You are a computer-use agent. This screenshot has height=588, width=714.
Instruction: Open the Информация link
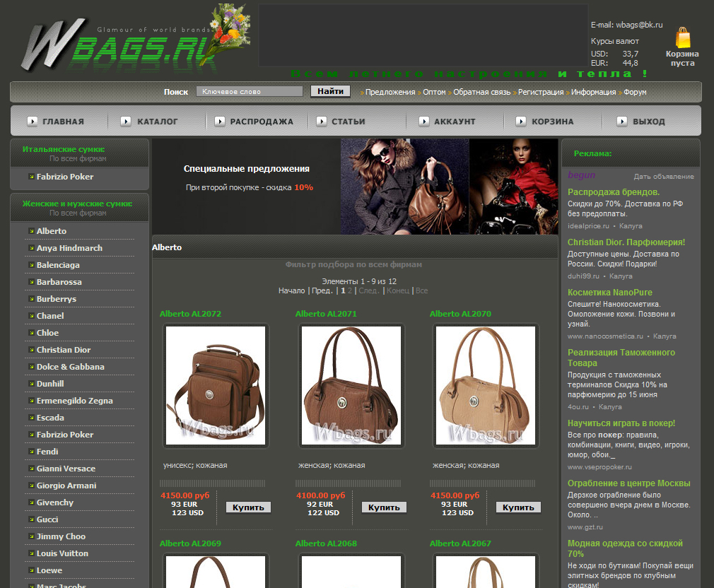pyautogui.click(x=593, y=92)
